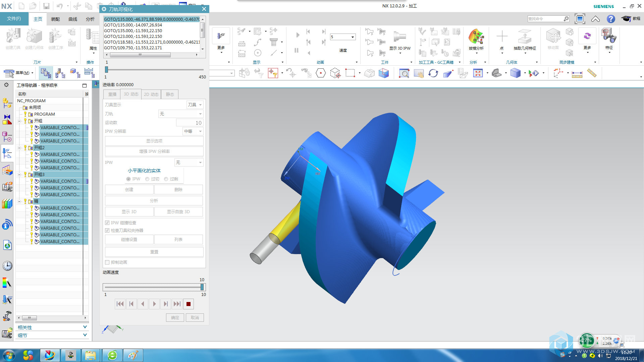
Task: Click the Collision Settings (碰撞设置) button
Action: (x=129, y=239)
